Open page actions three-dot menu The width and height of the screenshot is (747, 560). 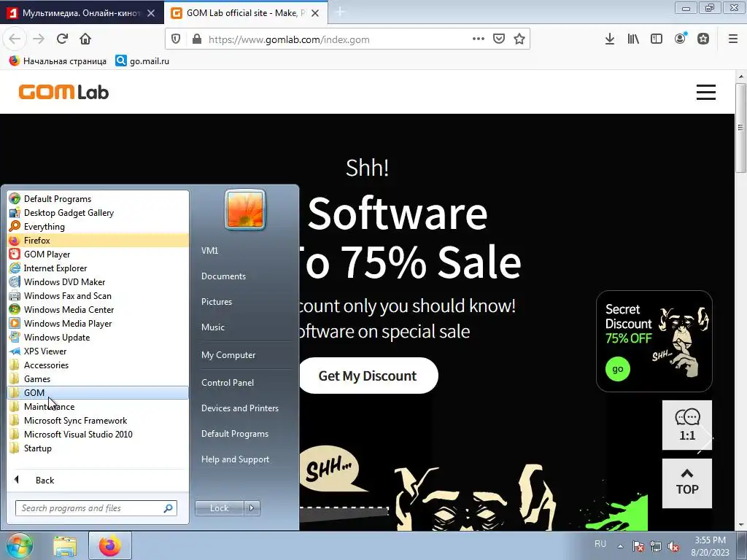click(x=479, y=39)
